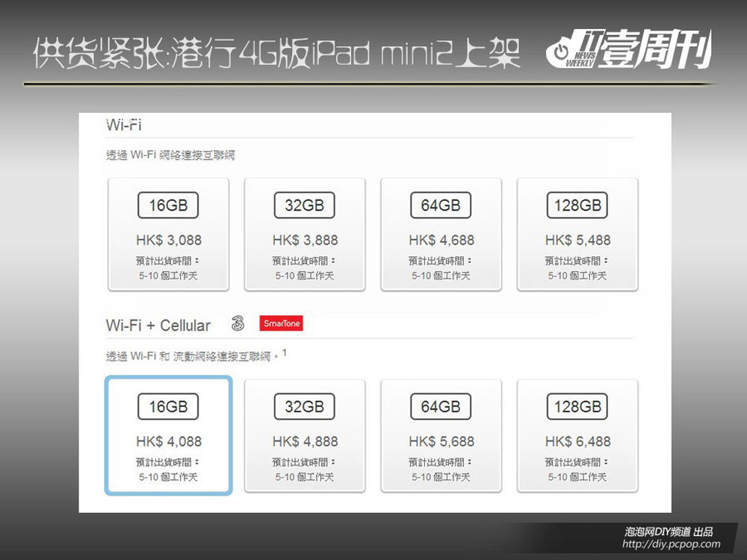Click 5-10 個工作天 under Cellular 128GB

[577, 477]
